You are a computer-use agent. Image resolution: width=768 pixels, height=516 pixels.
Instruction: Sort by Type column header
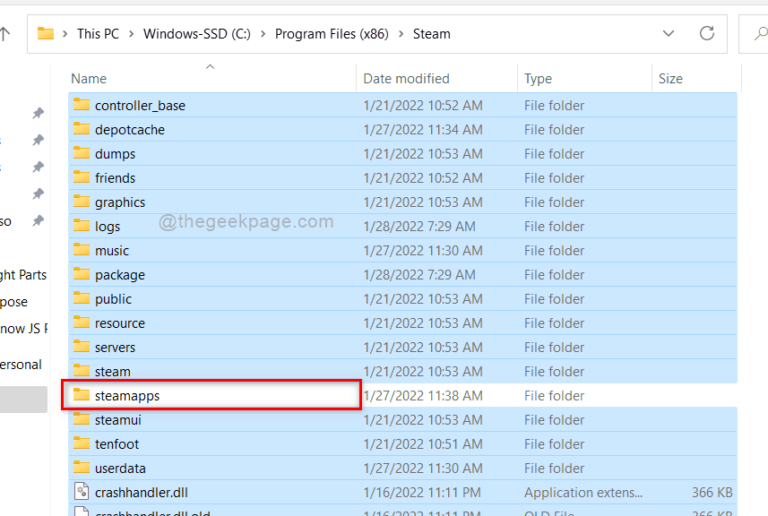tap(538, 79)
